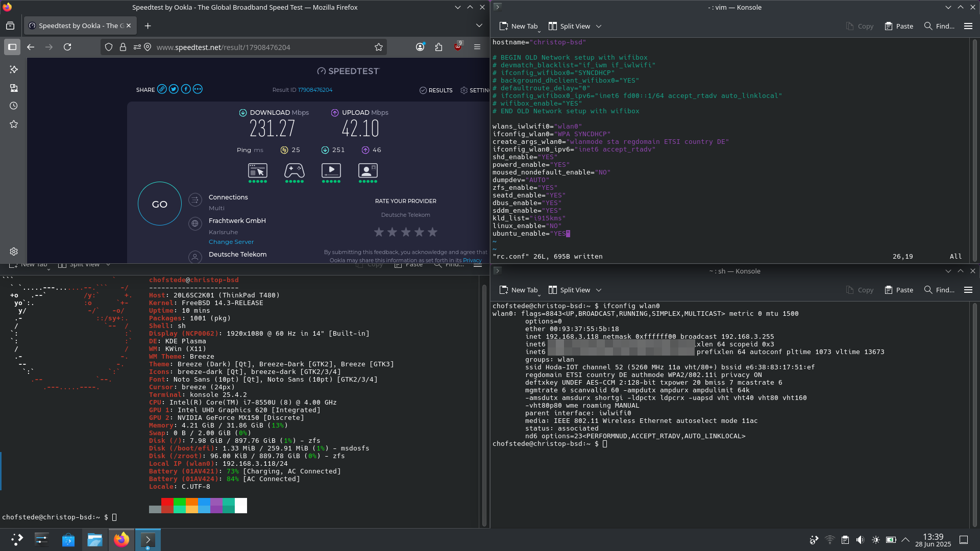Image resolution: width=980 pixels, height=551 pixels.
Task: Open uBlock Origin extension icon
Action: point(458,47)
